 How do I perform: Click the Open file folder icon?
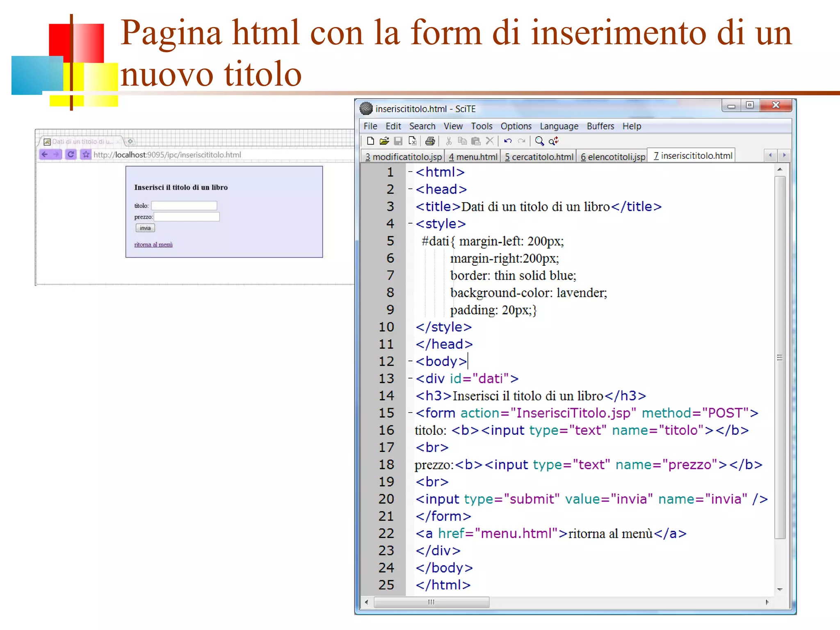click(x=384, y=141)
